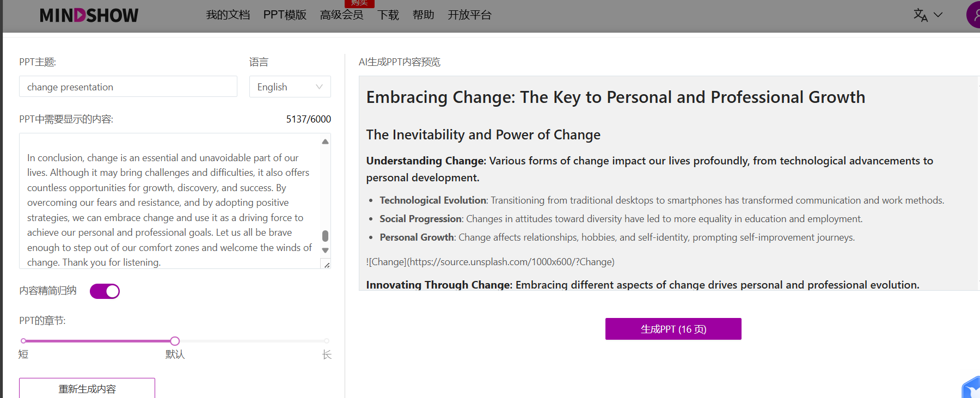Expand the English language dropdown

[290, 87]
